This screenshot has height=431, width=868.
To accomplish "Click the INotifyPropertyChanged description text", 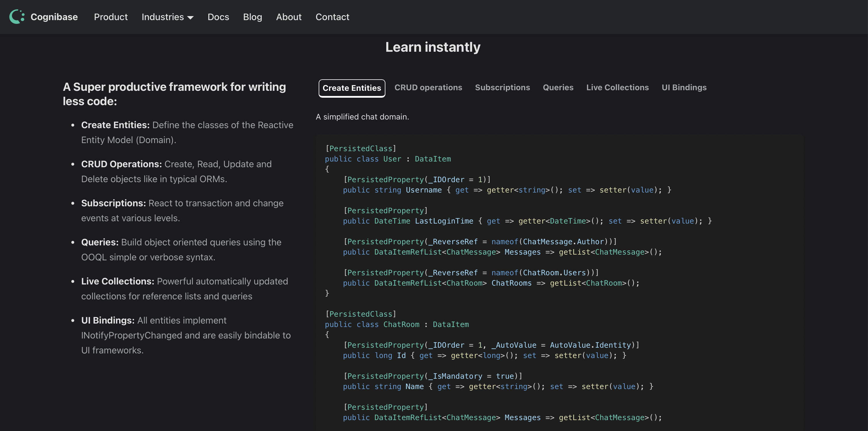I will tap(186, 335).
